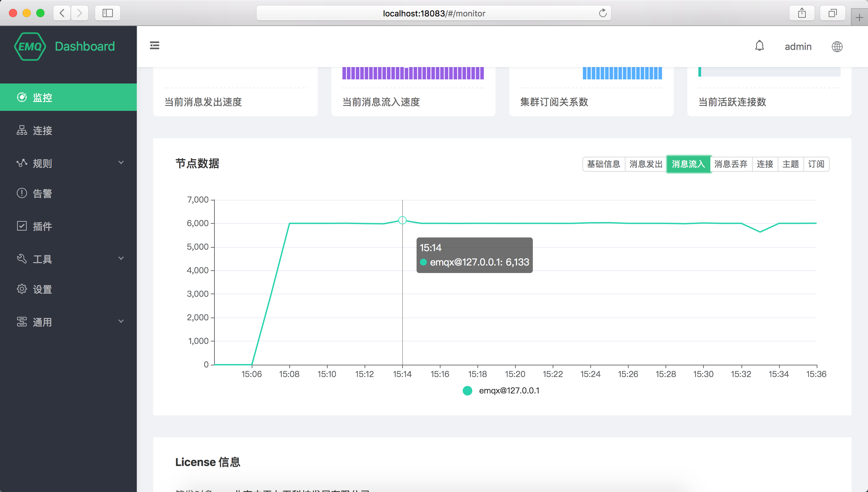Click the 15:14 data point on chart
Viewport: 868px width, 492px height.
coord(402,220)
